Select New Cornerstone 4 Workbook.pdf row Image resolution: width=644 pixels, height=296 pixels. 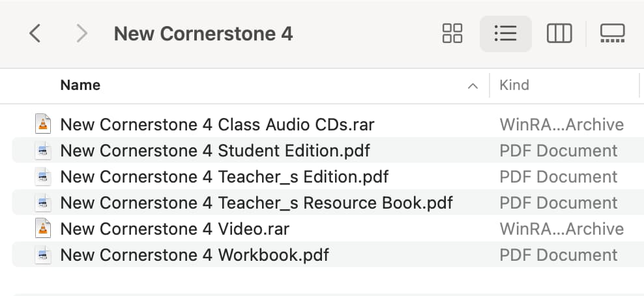[x=328, y=255]
